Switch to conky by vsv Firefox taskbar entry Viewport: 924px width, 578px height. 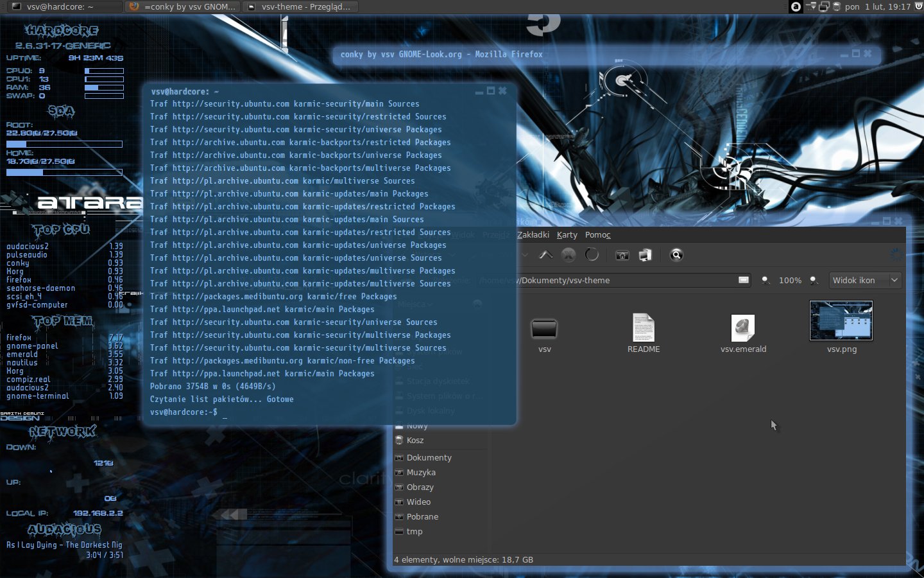[182, 6]
